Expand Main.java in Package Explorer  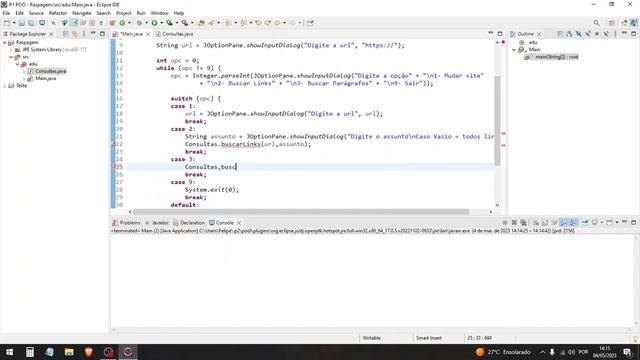tap(24, 78)
